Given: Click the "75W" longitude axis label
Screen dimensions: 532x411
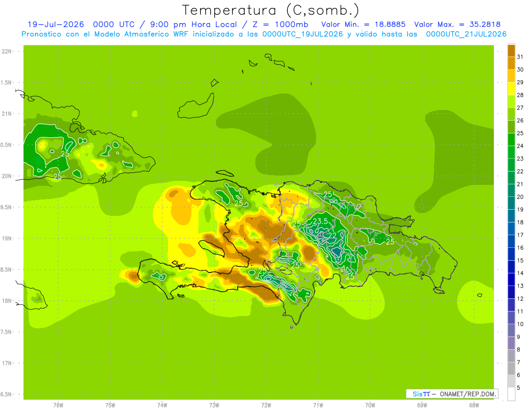Looking at the screenshot, I should pos(110,405).
